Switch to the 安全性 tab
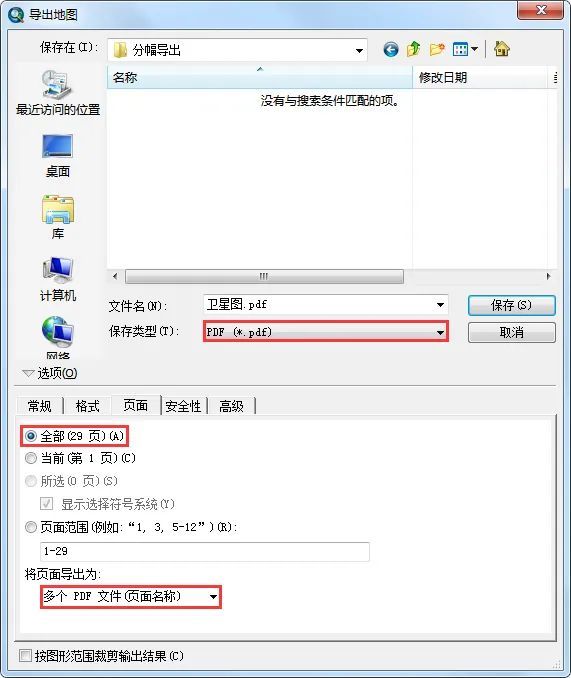This screenshot has width=571, height=678. [x=183, y=406]
